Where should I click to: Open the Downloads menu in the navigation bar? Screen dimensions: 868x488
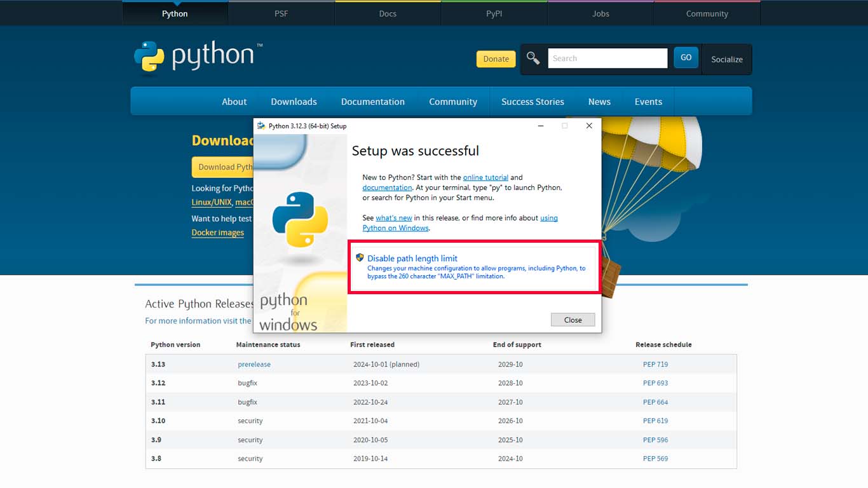[x=294, y=102]
